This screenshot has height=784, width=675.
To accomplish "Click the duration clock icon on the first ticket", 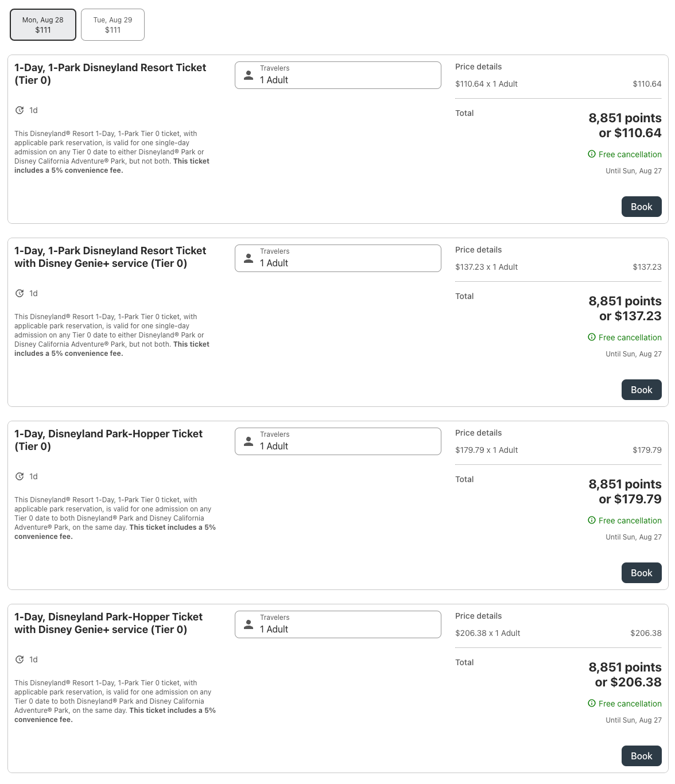I will click(20, 110).
